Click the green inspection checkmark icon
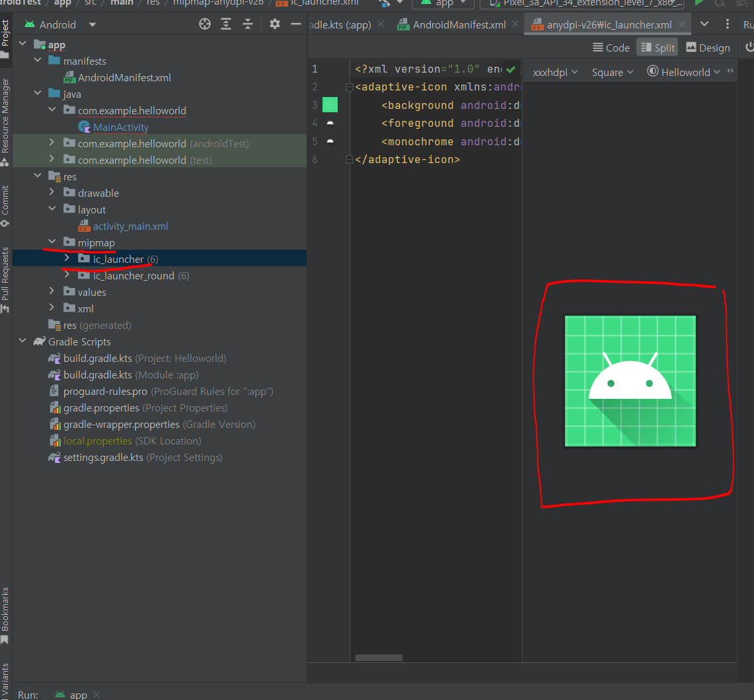This screenshot has width=754, height=700. (x=511, y=69)
